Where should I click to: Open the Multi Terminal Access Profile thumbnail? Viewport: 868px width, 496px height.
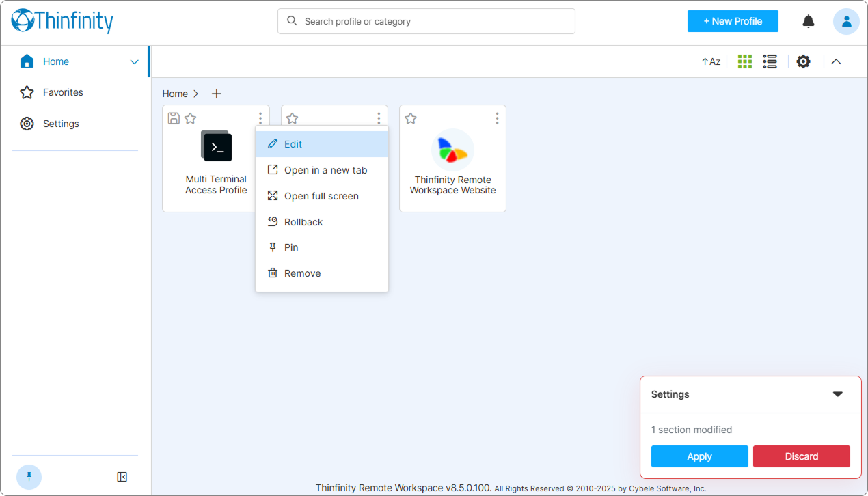[216, 146]
